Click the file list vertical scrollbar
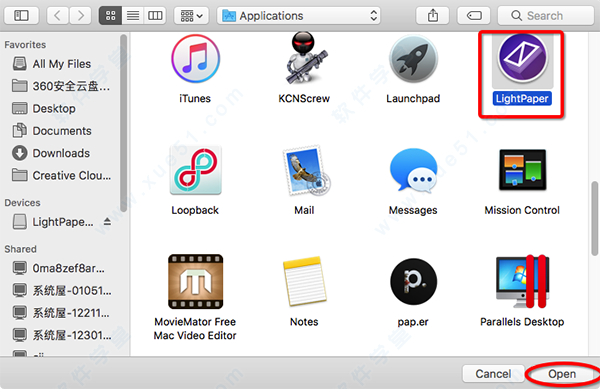The width and height of the screenshot is (600, 389). pyautogui.click(x=595, y=218)
